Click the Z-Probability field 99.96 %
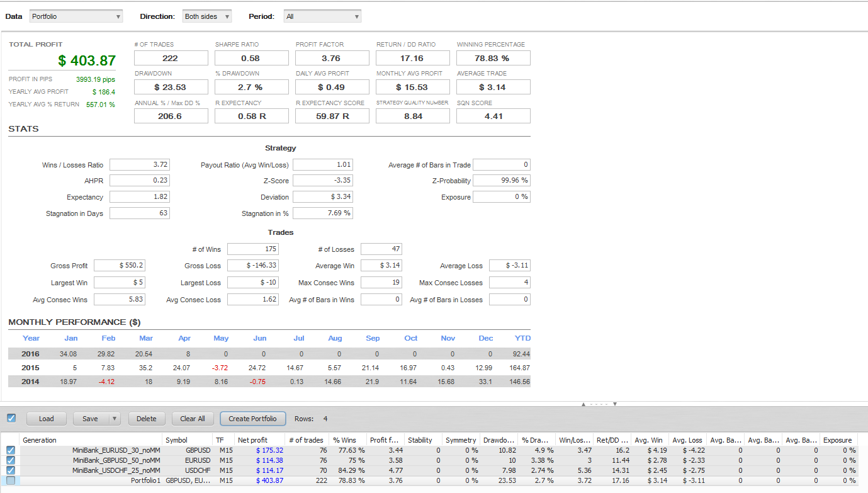 point(502,180)
